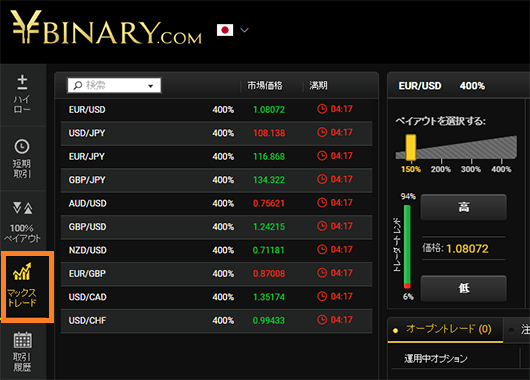
Task: Select the マックストレード chart icon
Action: pos(22,271)
